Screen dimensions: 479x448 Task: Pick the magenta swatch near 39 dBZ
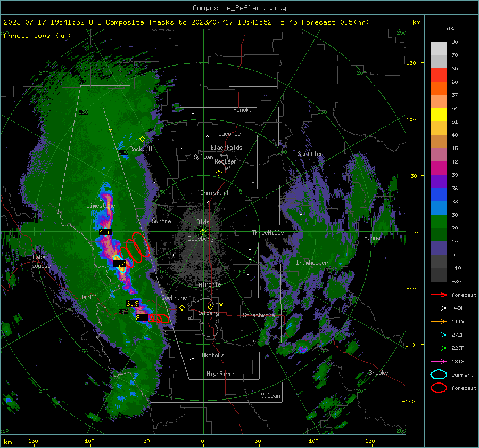point(439,168)
